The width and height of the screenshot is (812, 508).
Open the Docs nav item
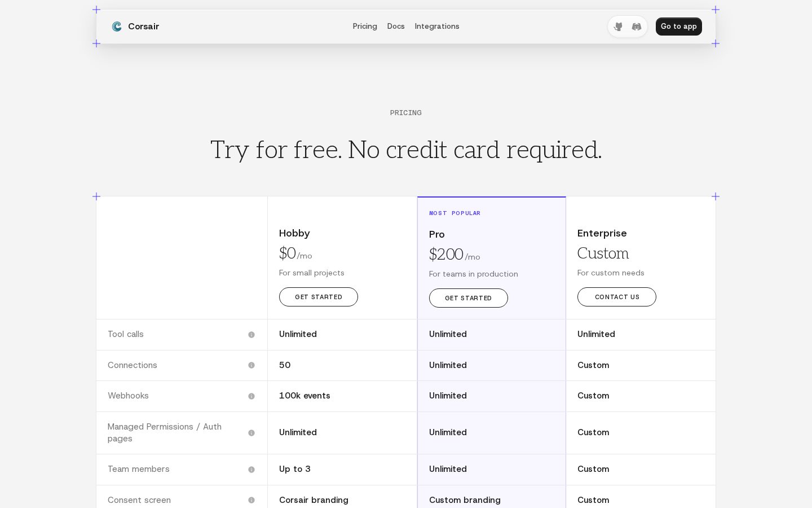click(x=396, y=27)
